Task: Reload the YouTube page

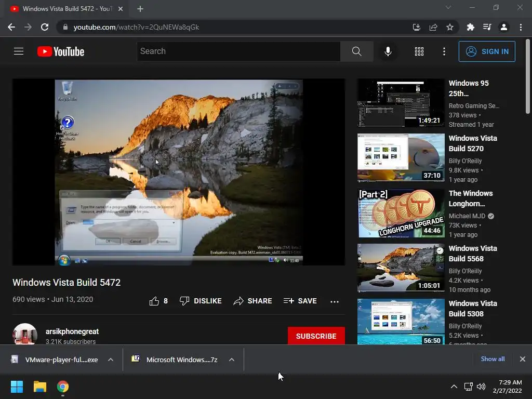Action: 45,27
